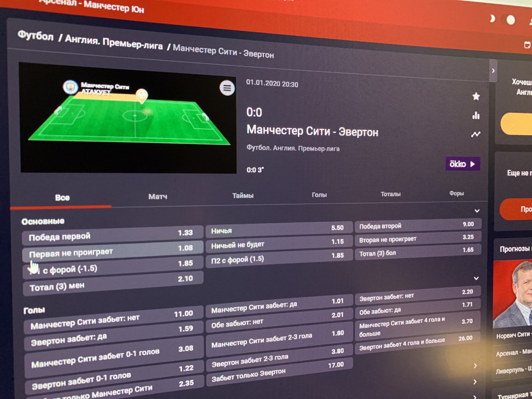Screen dimensions: 532x399
Task: Collapse the Голы markets section
Action: pyautogui.click(x=476, y=278)
